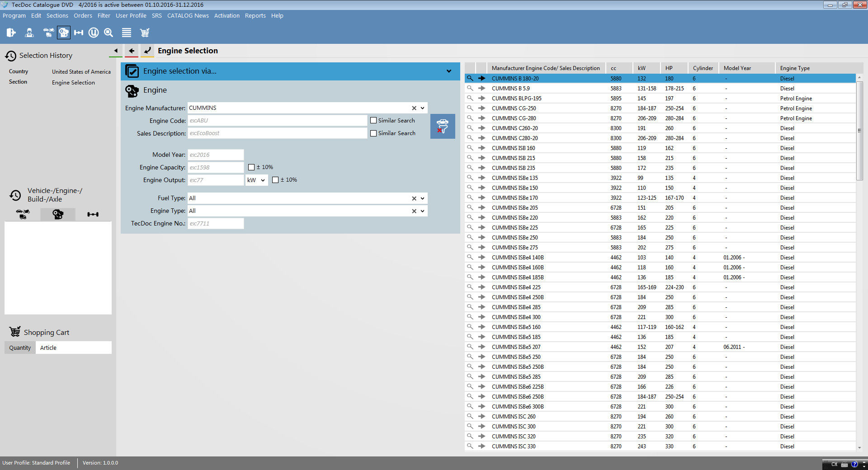Sort table by Cylinder column header
The image size is (868, 470).
click(703, 68)
